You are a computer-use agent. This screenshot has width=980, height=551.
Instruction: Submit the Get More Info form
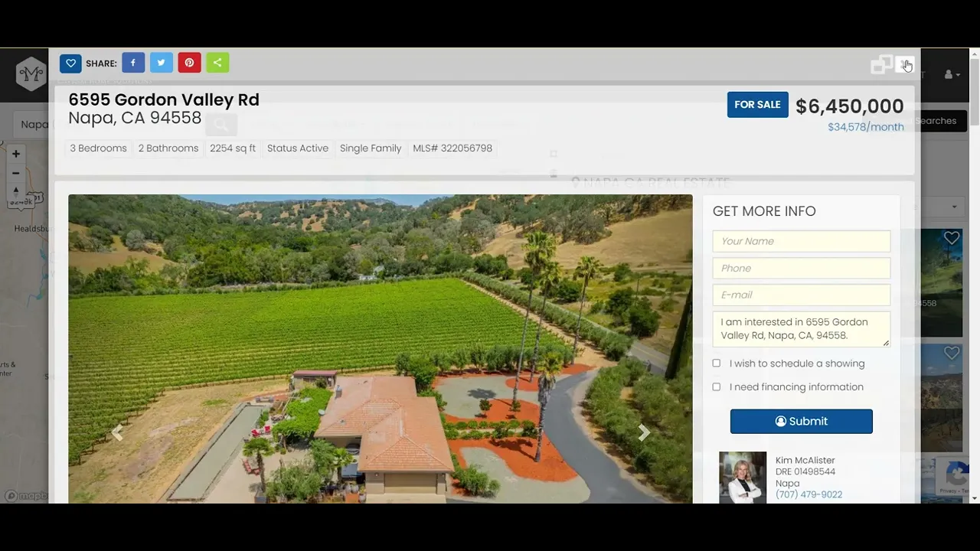coord(801,422)
